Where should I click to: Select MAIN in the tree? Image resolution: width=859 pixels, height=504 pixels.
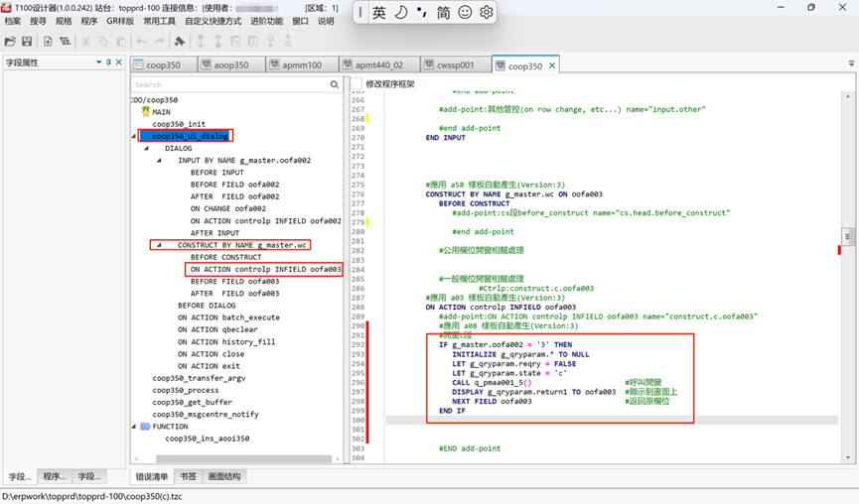(161, 112)
